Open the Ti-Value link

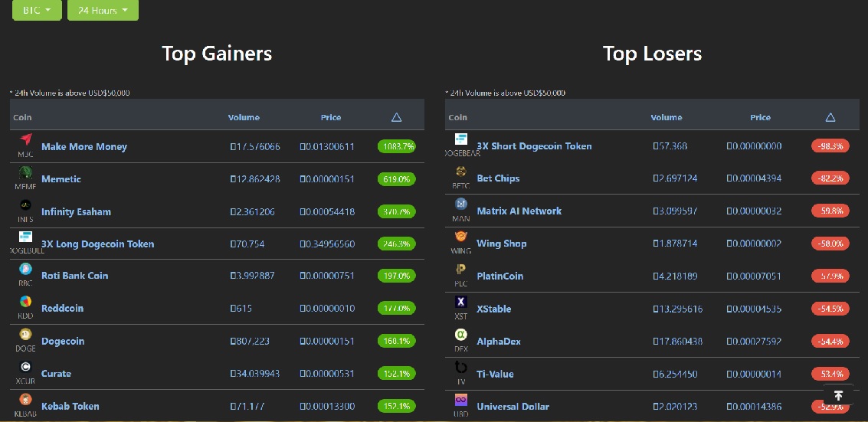(x=496, y=374)
